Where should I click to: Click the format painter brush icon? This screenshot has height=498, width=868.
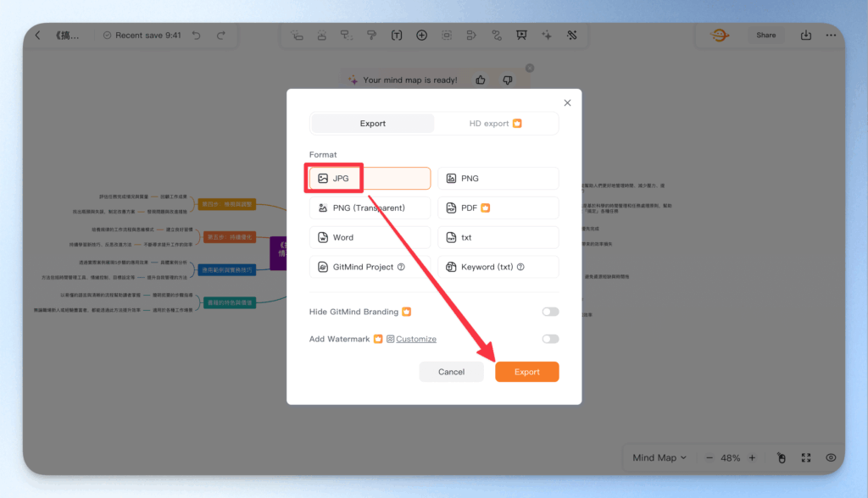coord(371,35)
